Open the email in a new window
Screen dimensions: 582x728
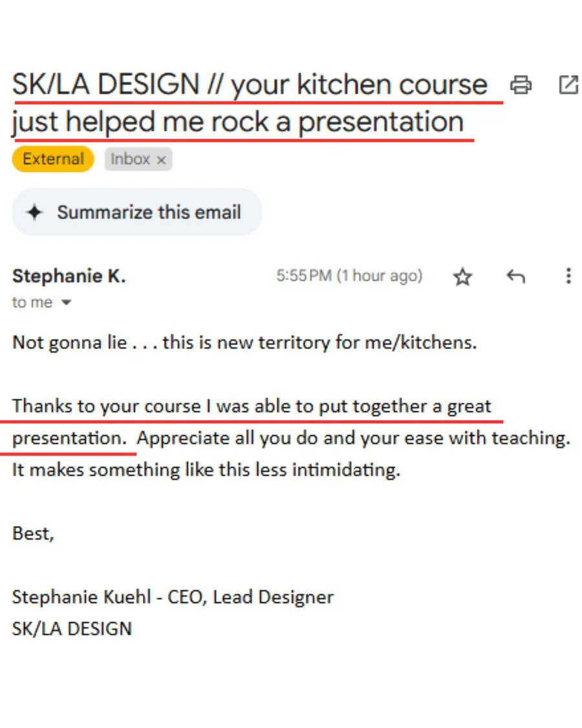(x=568, y=84)
